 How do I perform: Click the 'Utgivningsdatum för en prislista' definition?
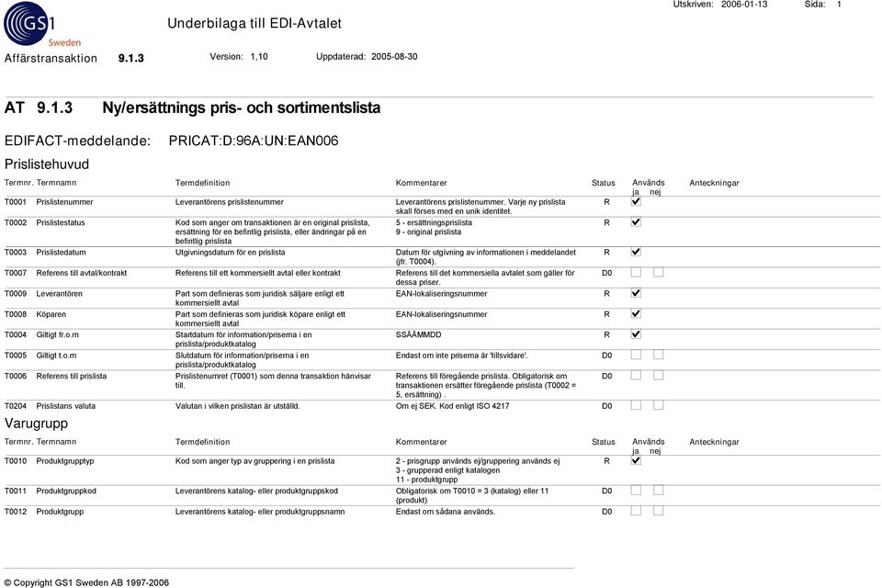coord(230,253)
